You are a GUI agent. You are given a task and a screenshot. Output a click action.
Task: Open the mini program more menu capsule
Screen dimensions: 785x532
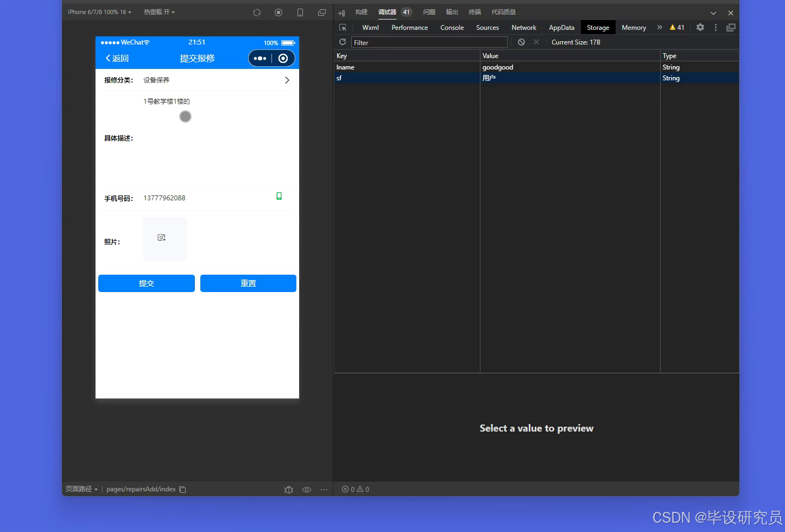(x=260, y=58)
